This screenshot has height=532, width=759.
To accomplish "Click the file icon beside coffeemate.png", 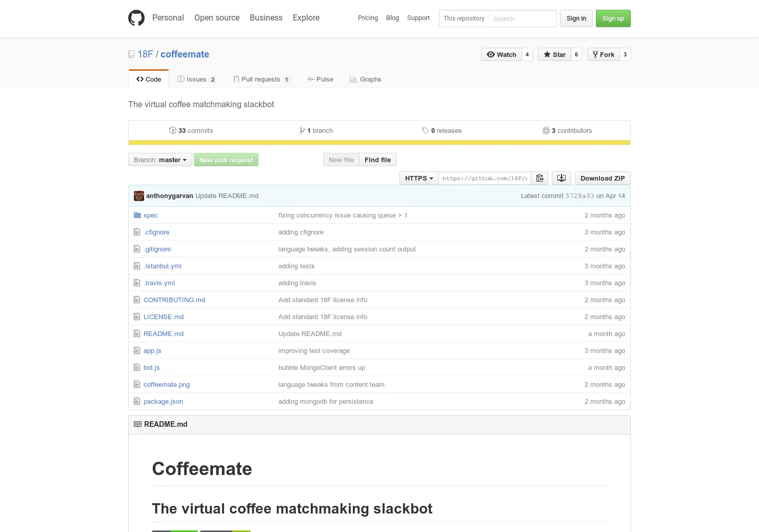I will (x=137, y=384).
